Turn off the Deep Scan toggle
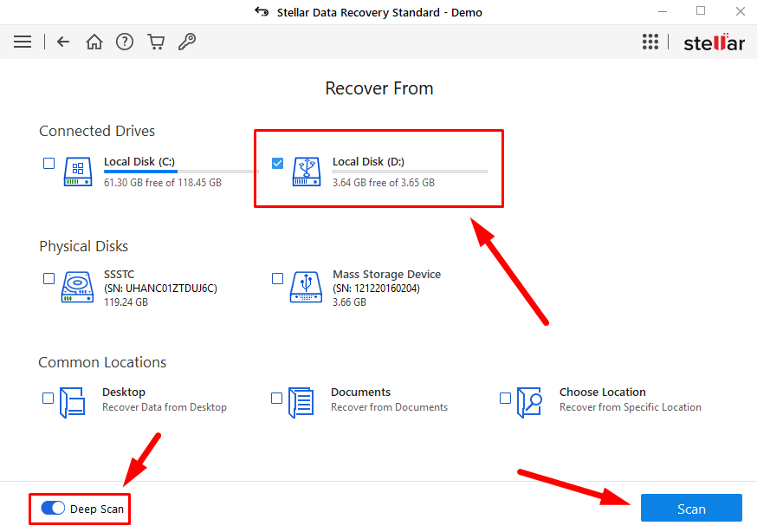Viewport: 757px width, 532px height. [x=53, y=509]
